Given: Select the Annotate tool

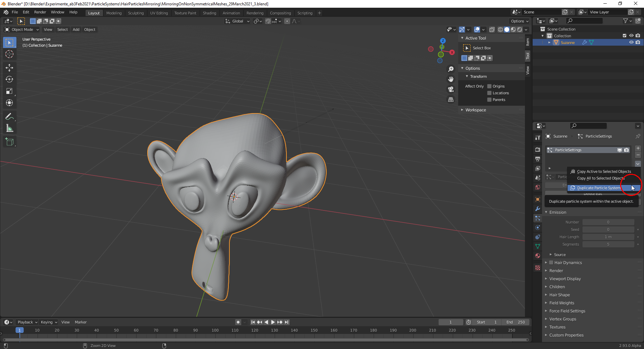Looking at the screenshot, I should coord(9,116).
